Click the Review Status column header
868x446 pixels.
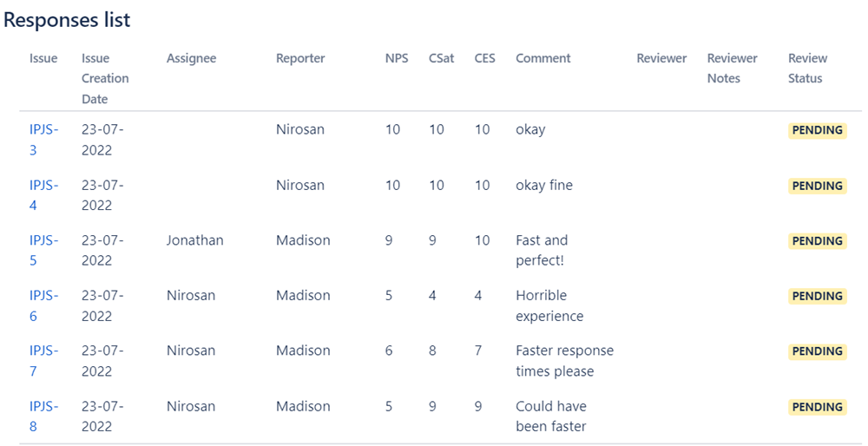pos(807,68)
